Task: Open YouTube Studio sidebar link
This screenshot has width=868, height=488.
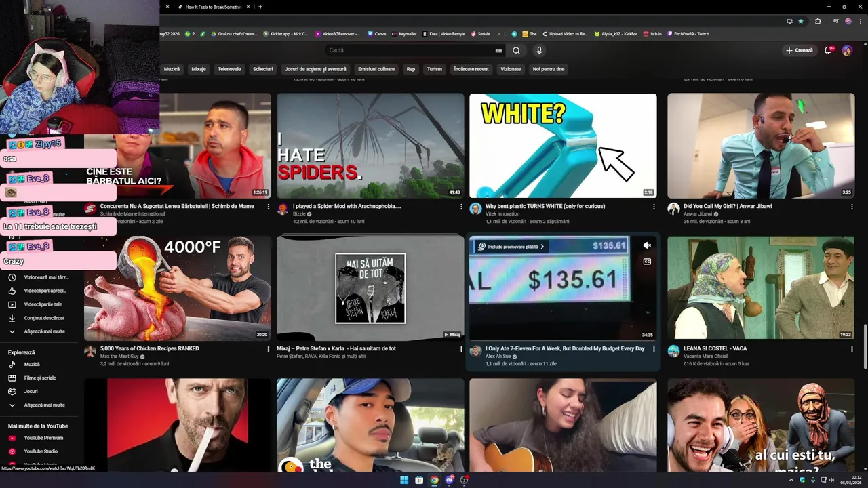Action: (39, 451)
